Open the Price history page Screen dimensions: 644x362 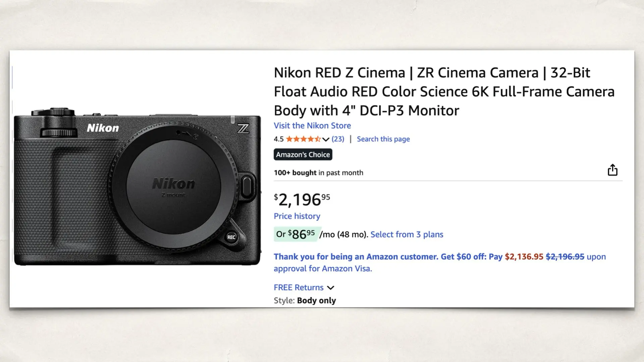pyautogui.click(x=297, y=216)
